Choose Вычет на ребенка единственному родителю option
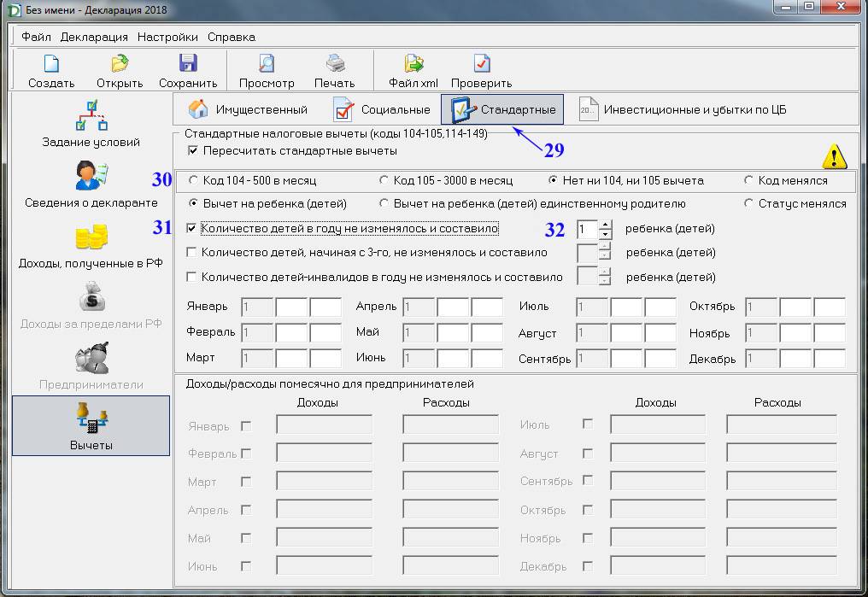 click(384, 204)
